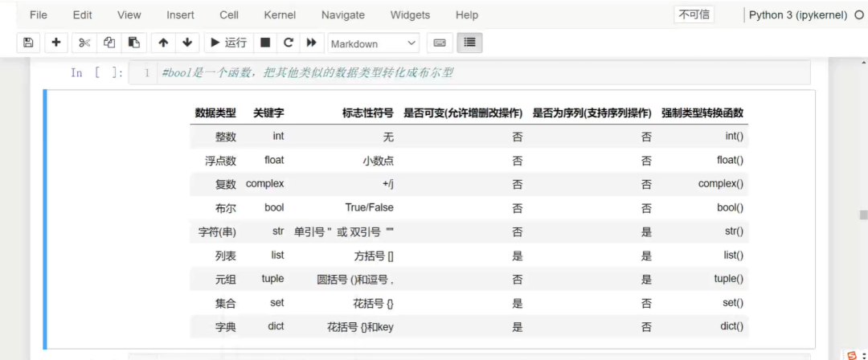Save the notebook with the floppy disk icon

28,43
